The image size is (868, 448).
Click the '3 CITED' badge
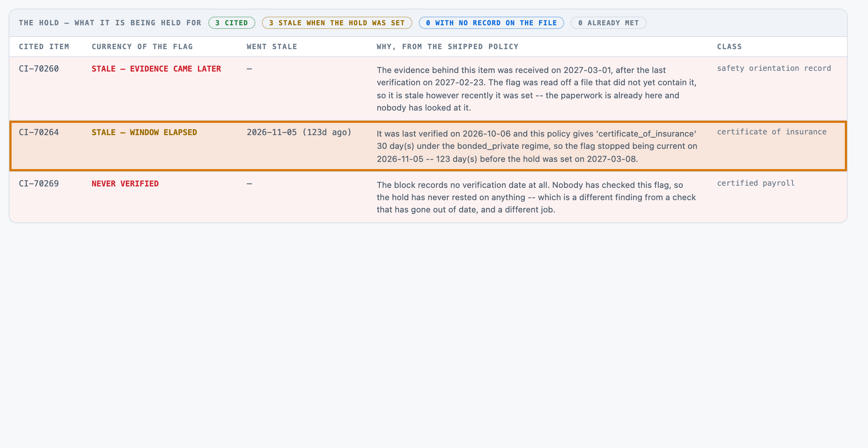pyautogui.click(x=232, y=23)
